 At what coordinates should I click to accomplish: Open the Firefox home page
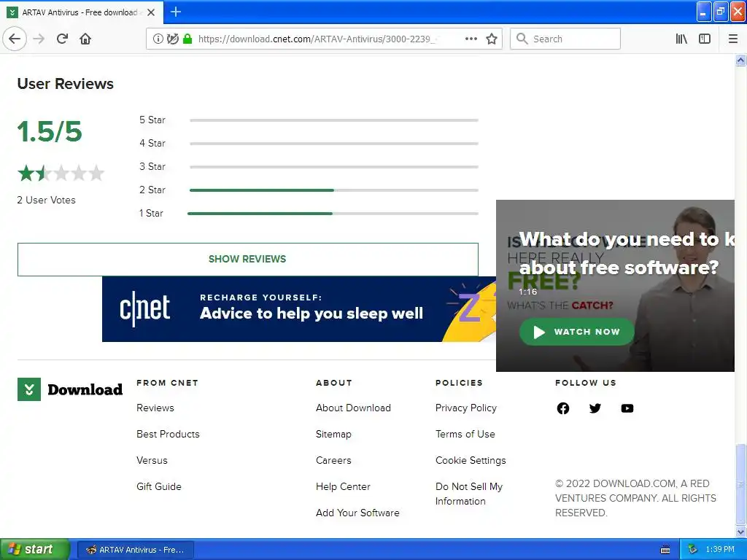(85, 39)
